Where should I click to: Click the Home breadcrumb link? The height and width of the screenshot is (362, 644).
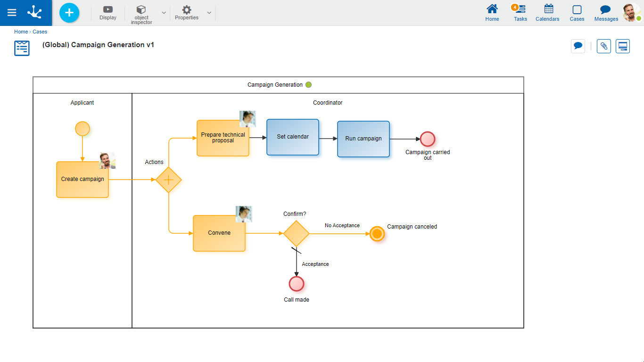[x=21, y=32]
